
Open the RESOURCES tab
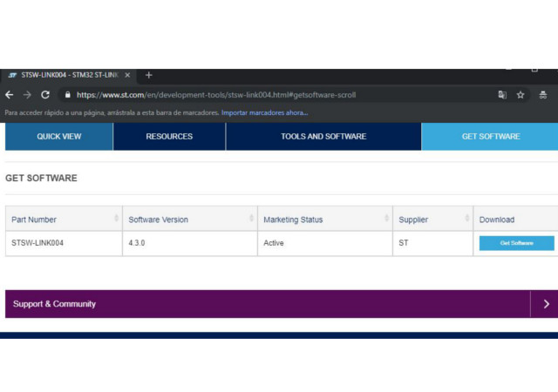169,137
